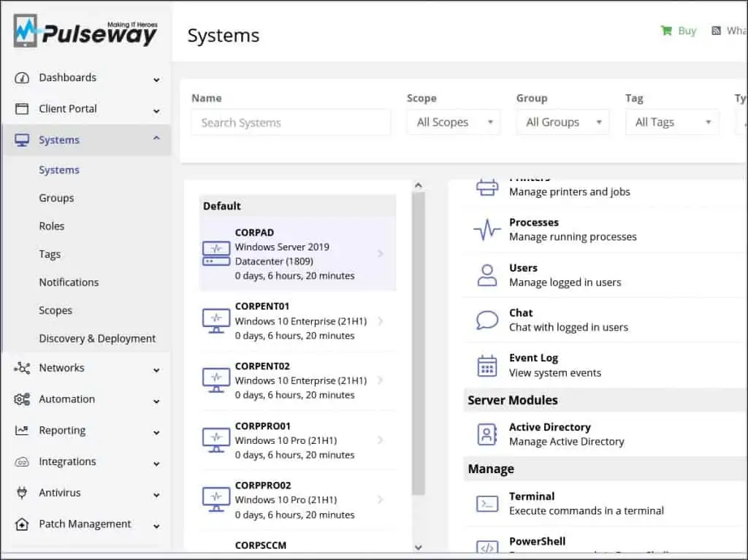Click the Automation gears icon
The image size is (748, 560).
coord(22,399)
